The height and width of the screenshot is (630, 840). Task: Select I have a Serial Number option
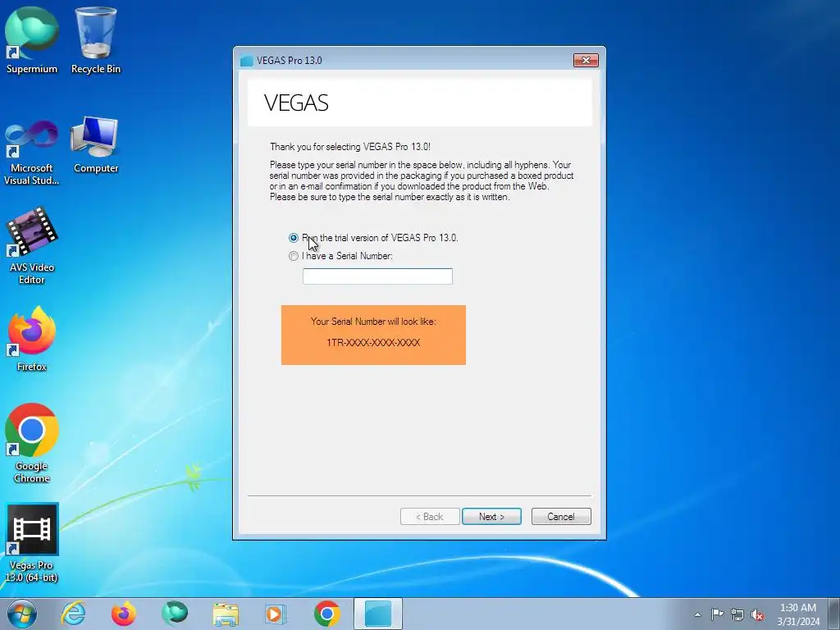(x=294, y=256)
